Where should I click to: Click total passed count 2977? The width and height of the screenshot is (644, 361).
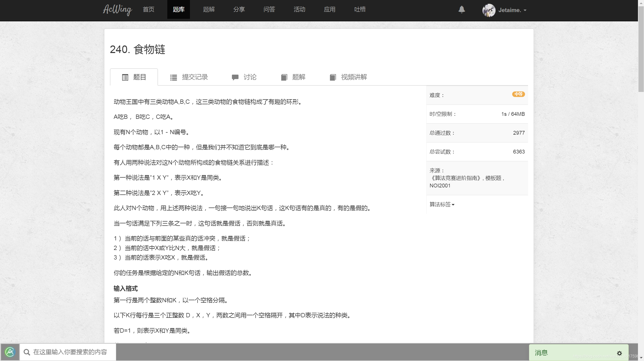pyautogui.click(x=519, y=133)
